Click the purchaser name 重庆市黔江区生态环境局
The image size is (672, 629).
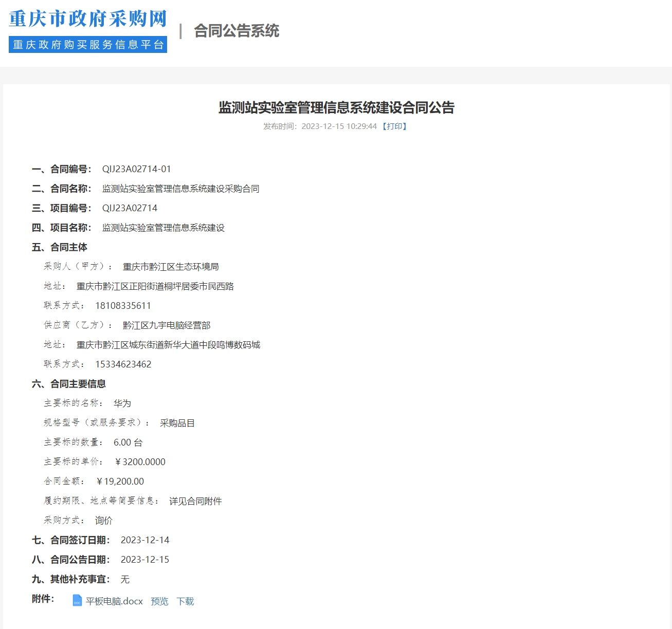[x=171, y=267]
